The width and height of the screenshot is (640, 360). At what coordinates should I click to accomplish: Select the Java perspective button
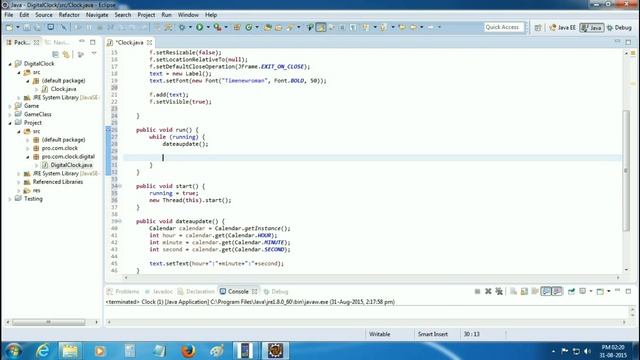point(592,28)
